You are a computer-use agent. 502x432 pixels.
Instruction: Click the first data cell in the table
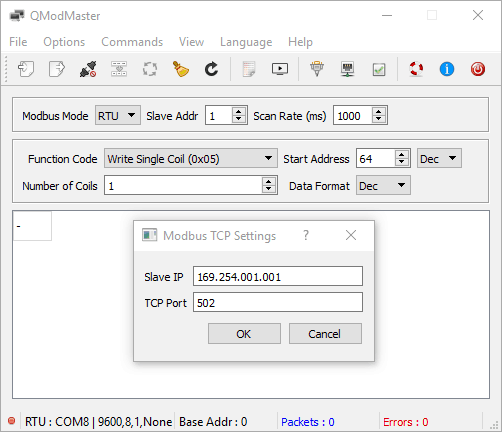(x=32, y=226)
